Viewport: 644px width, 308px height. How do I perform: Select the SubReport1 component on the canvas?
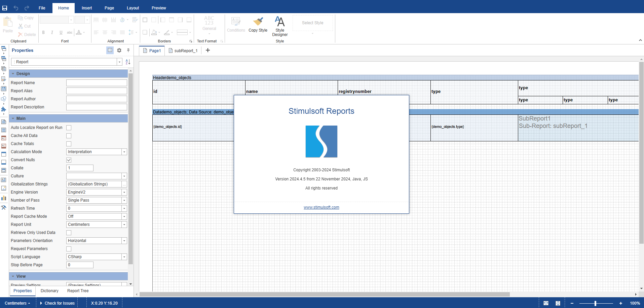(x=578, y=128)
